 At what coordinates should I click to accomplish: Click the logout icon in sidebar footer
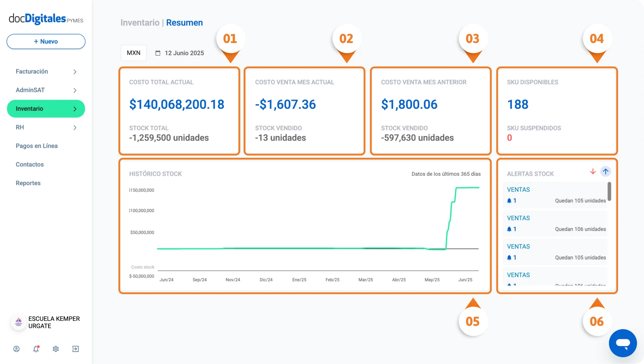point(76,349)
